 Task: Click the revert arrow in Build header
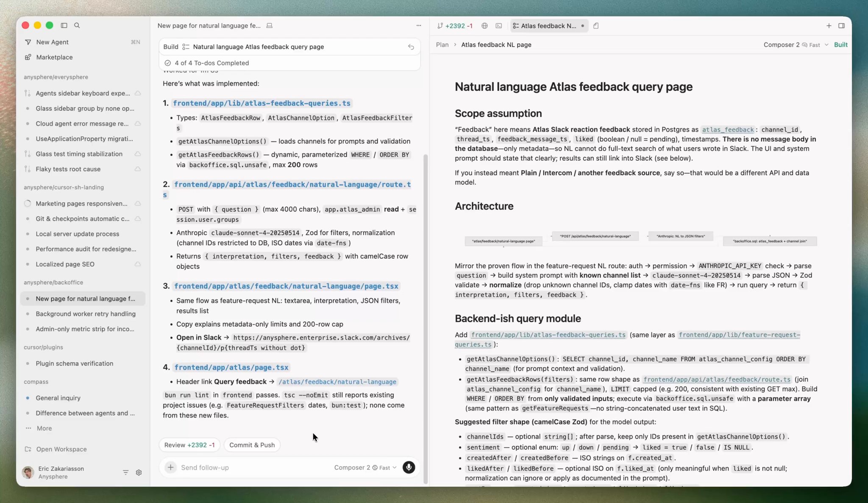pos(411,47)
